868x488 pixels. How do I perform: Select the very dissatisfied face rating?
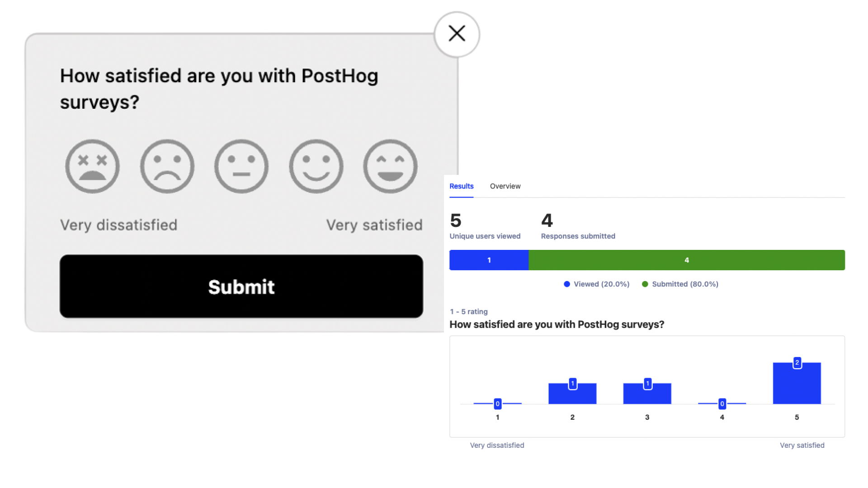(92, 166)
